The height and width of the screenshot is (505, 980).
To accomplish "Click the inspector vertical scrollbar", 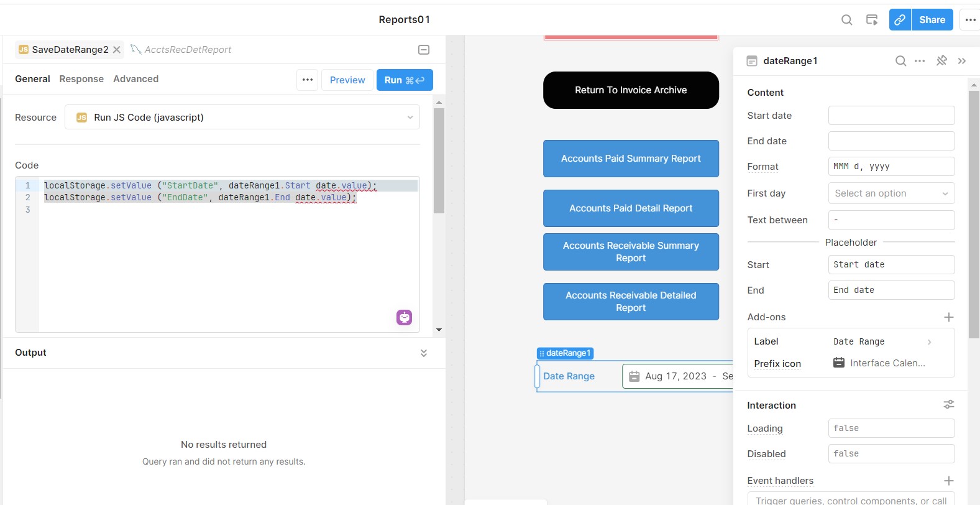I will click(x=974, y=215).
